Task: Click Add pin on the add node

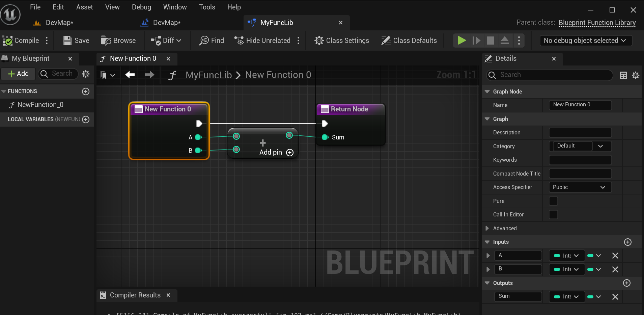Action: pos(276,152)
